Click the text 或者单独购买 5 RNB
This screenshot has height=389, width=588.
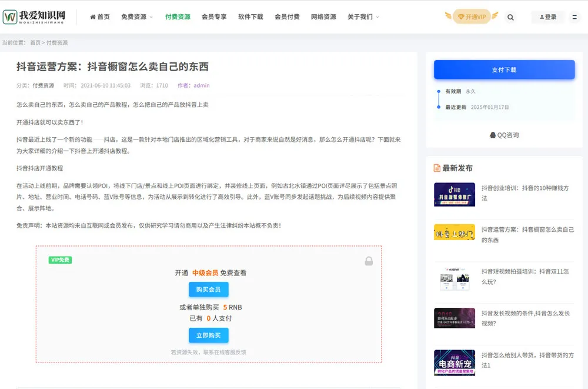(211, 307)
